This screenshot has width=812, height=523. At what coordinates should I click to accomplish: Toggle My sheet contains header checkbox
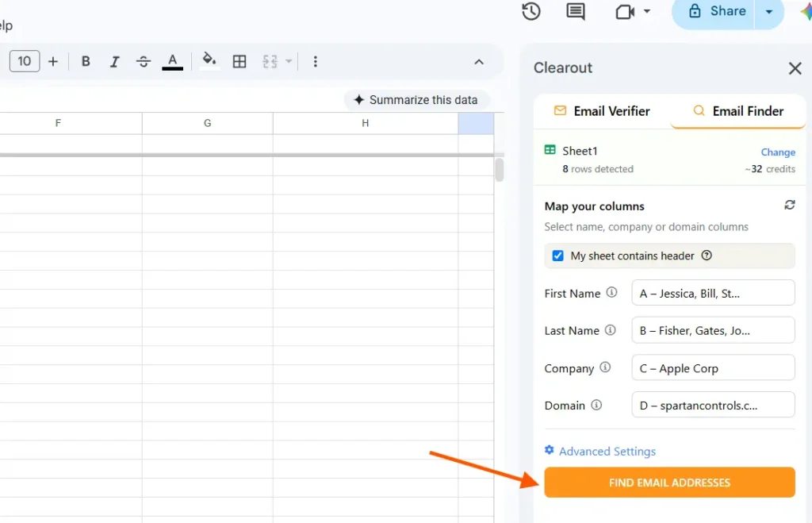pyautogui.click(x=557, y=256)
